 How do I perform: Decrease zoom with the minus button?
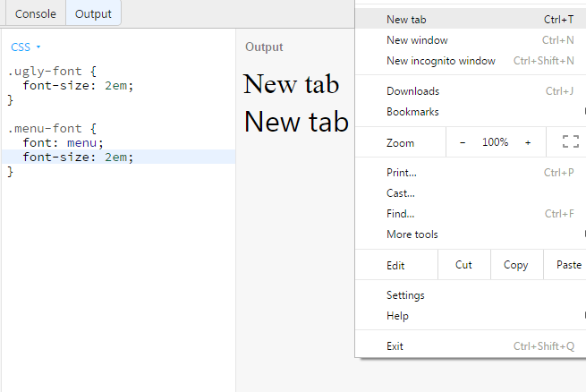point(463,142)
